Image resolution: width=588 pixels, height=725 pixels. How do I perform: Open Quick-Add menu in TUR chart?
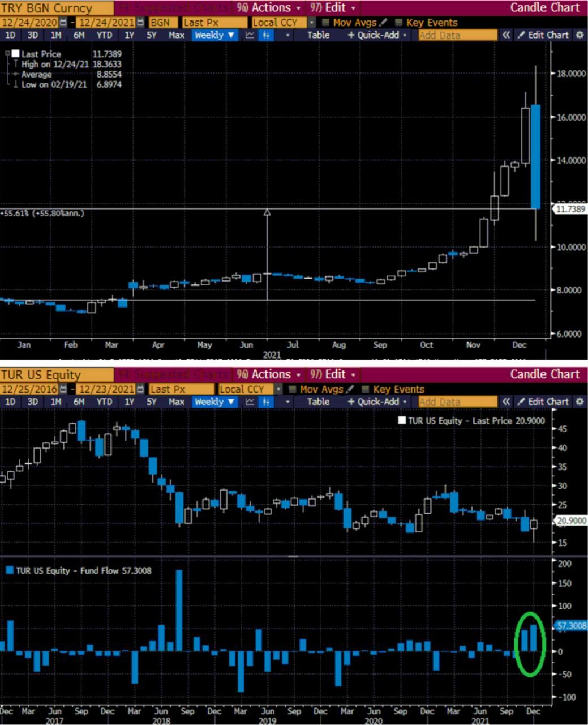pyautogui.click(x=377, y=402)
